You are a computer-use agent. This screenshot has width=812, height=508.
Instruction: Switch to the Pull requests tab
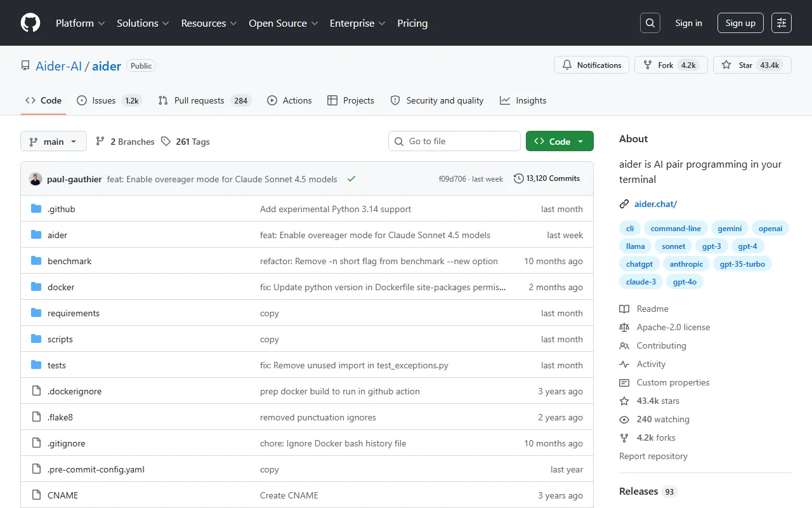click(x=199, y=100)
